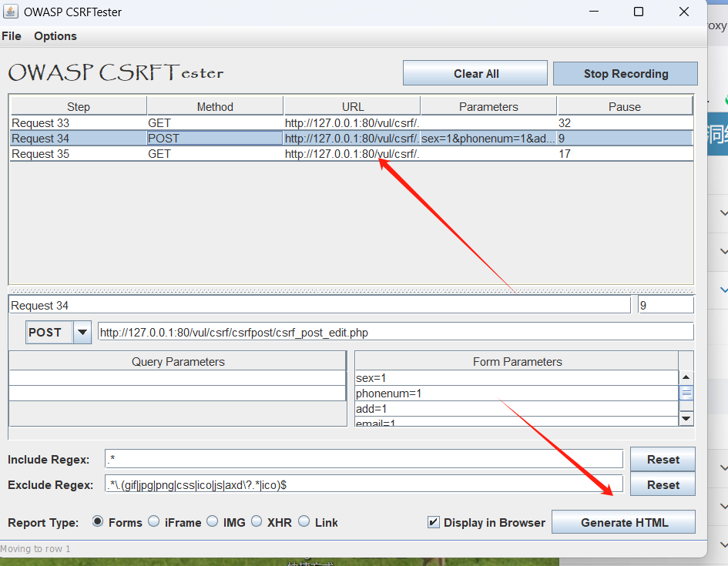Screen dimensions: 728x566
Task: Select the XHR report type
Action: coord(257,521)
